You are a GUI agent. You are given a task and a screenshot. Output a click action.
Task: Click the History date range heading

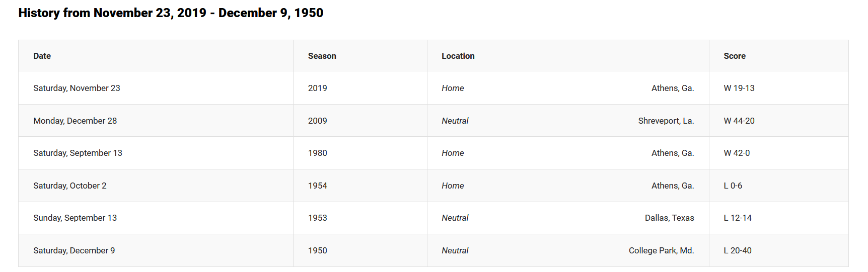171,13
